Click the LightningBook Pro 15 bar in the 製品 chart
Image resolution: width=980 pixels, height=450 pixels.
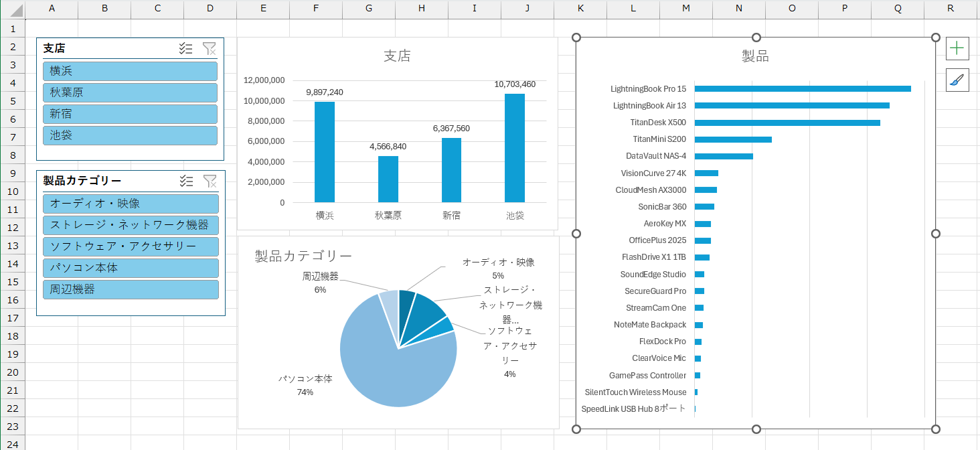click(803, 88)
